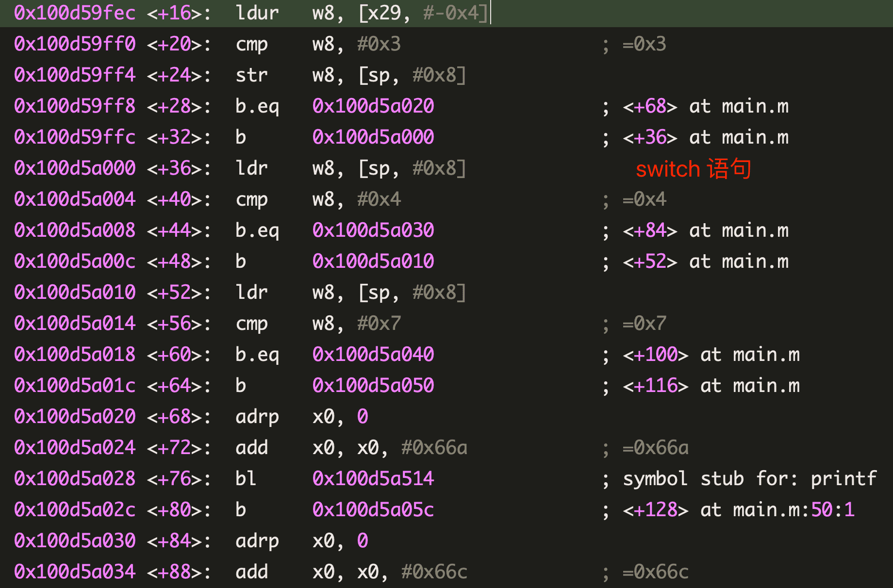Select the cmp w8, #0x7 operand
Viewport: 893px width, 588px height.
click(357, 324)
